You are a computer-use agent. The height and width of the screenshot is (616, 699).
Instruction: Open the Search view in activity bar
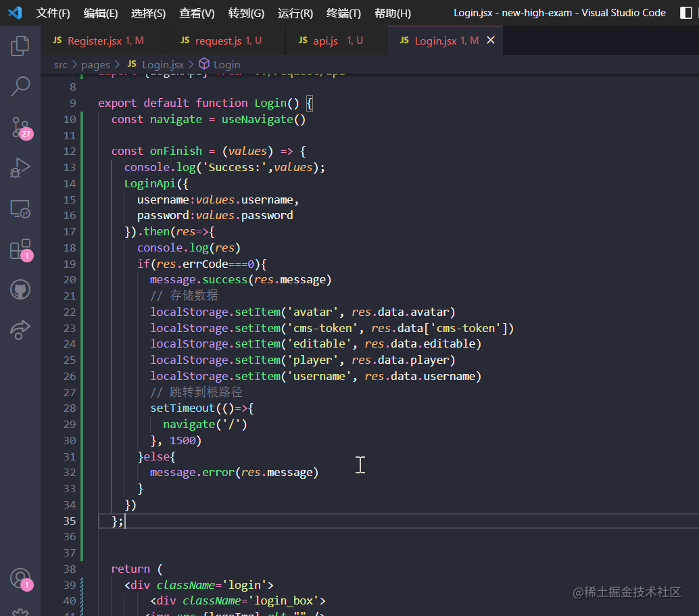point(20,86)
